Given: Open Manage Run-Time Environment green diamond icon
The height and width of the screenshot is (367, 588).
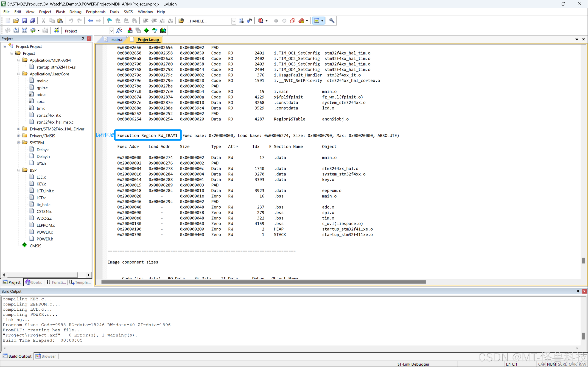Looking at the screenshot, I should (146, 30).
